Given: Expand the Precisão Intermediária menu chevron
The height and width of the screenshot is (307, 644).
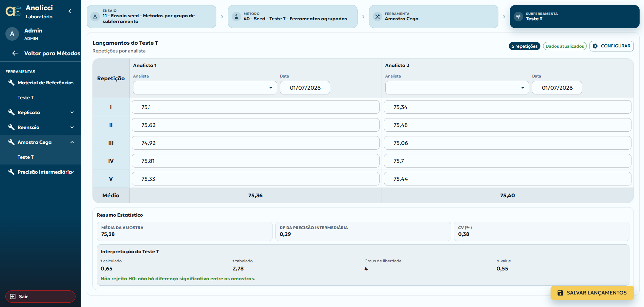Looking at the screenshot, I should click(x=72, y=172).
